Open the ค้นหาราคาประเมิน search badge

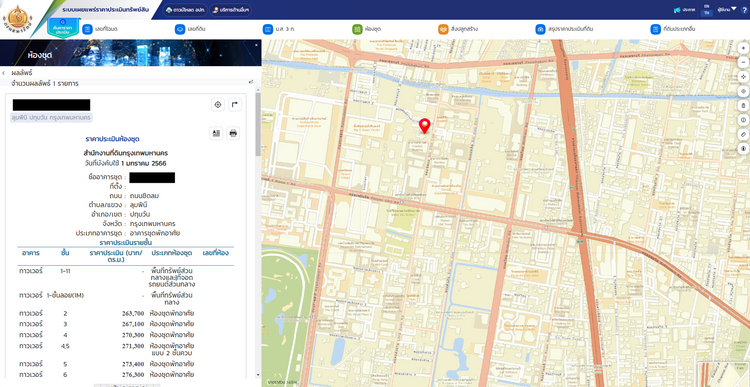coord(63,27)
